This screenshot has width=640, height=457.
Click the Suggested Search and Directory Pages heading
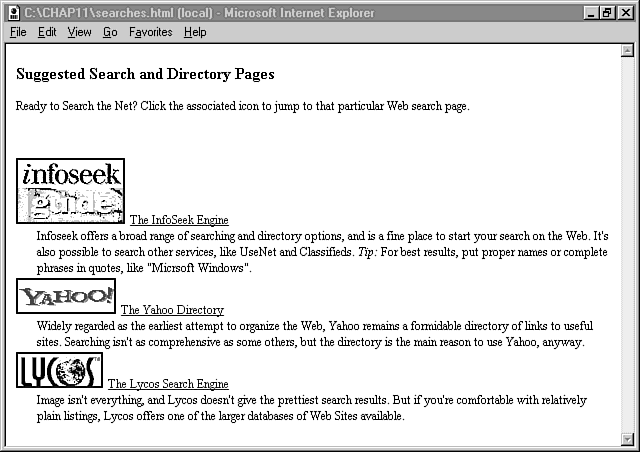[145, 75]
